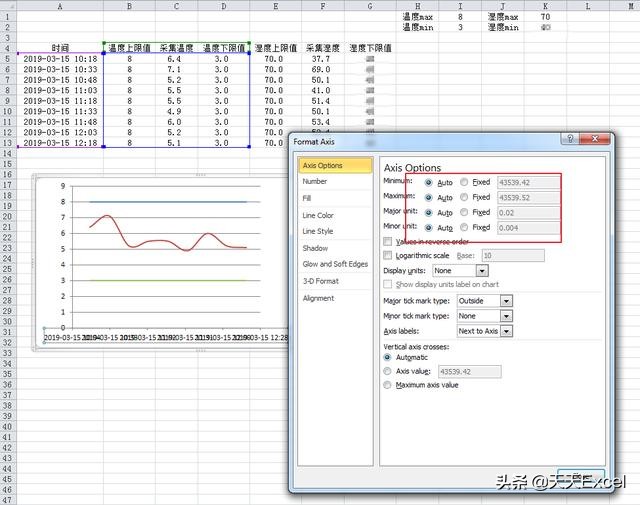Choose Maximum axis value option

coord(388,385)
